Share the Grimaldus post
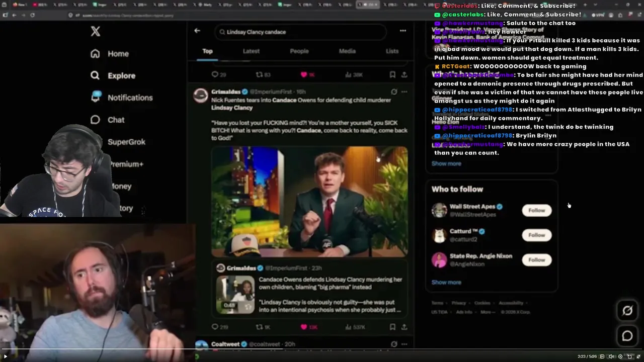The image size is (644, 362). [404, 327]
